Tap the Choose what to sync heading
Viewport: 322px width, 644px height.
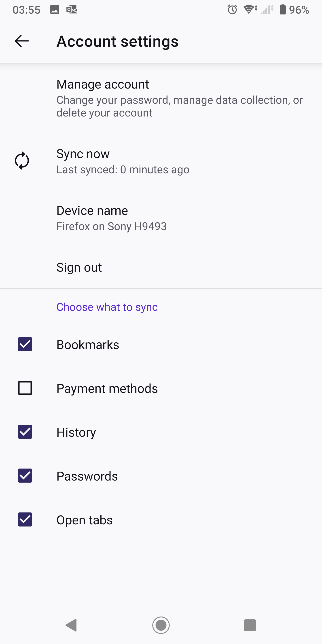[107, 307]
